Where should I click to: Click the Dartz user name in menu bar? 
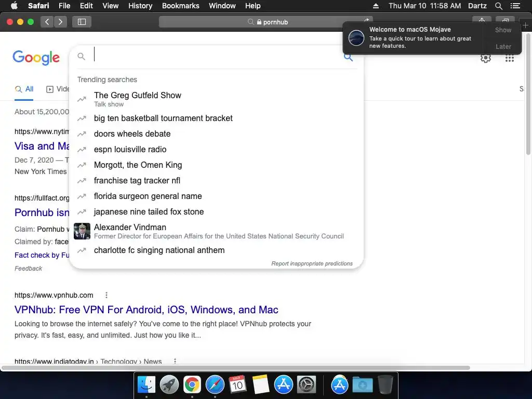click(x=477, y=6)
